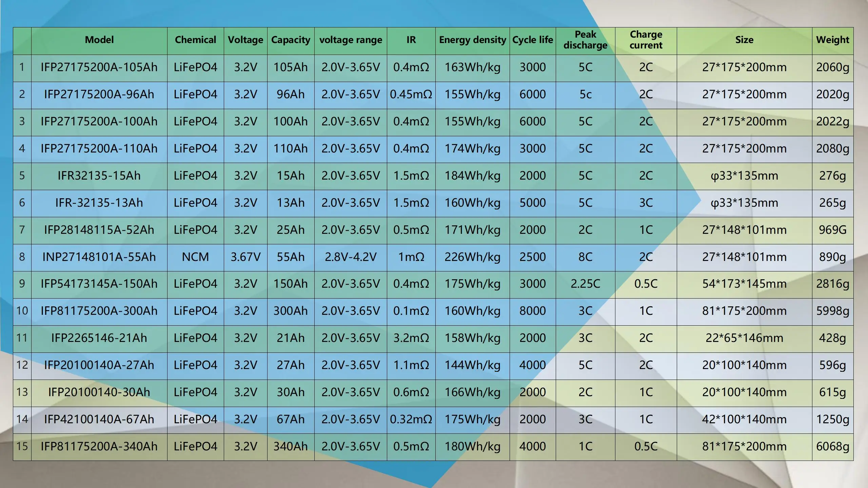The image size is (868, 488).
Task: Select the IFP81175200A-340Ah model cell
Action: 99,446
